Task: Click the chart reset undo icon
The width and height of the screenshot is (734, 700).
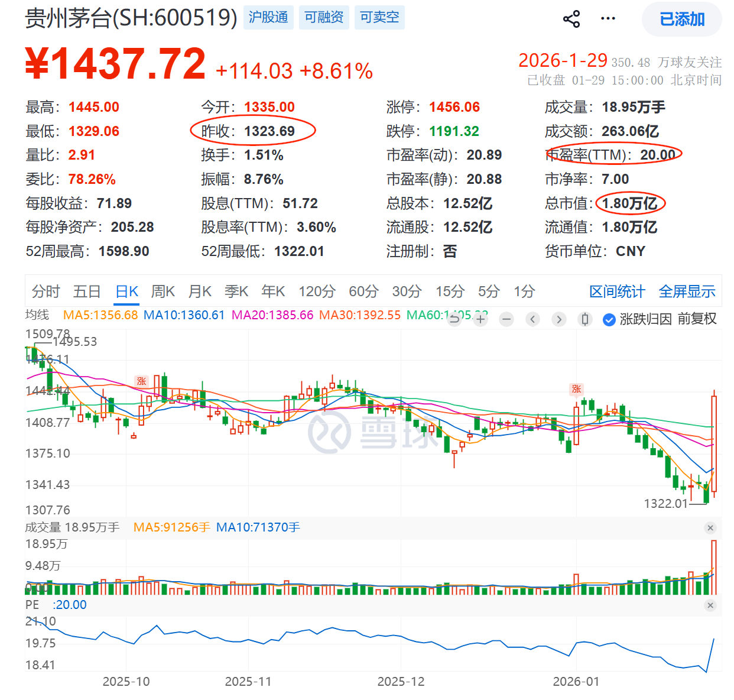Action: tap(454, 319)
